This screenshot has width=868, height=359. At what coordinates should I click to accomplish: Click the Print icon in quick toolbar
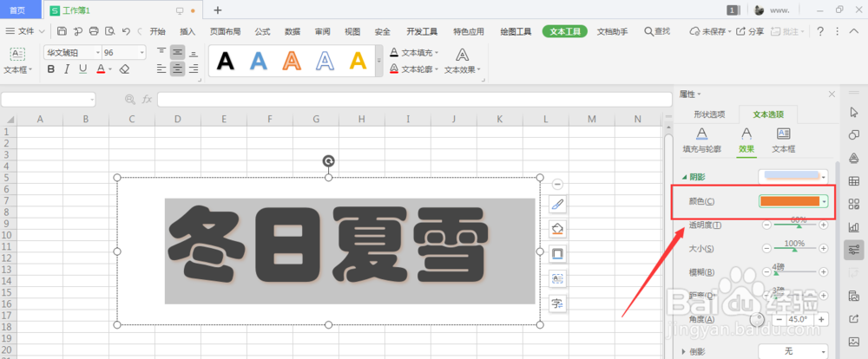tap(94, 31)
